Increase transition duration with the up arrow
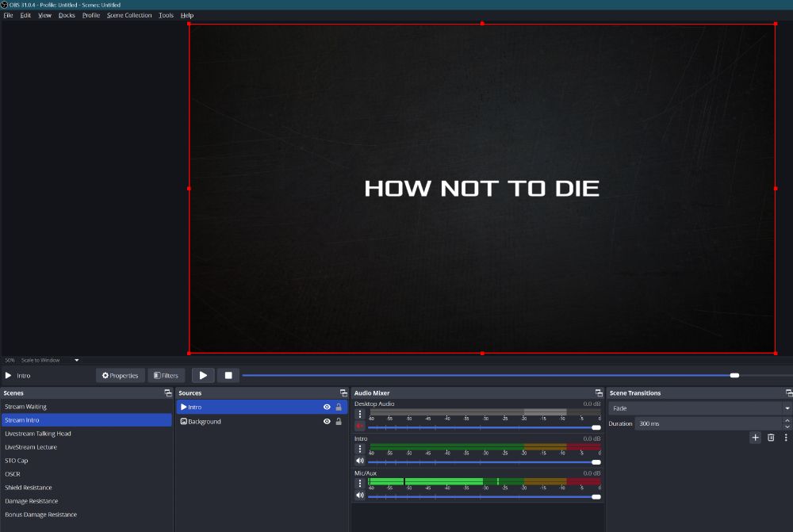 point(787,420)
